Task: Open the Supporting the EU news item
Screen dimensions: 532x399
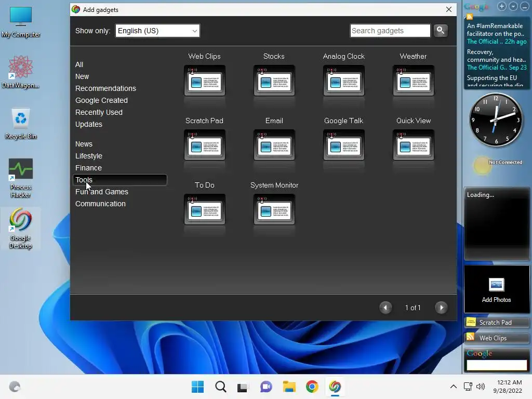Action: [495, 81]
